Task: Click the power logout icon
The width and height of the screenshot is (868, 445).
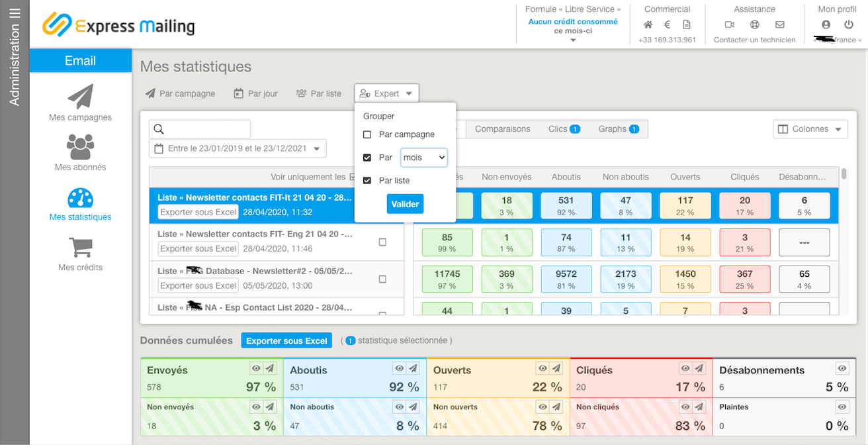Action: (x=849, y=25)
